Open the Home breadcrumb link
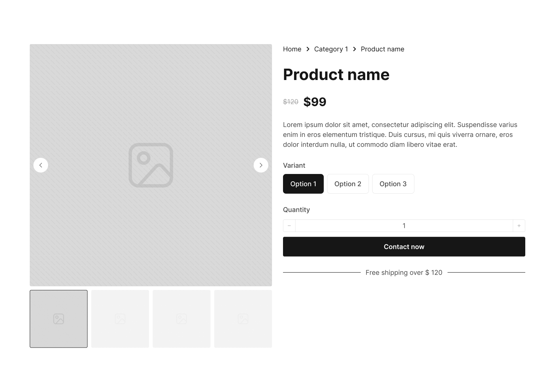555x392 pixels. pyautogui.click(x=292, y=49)
